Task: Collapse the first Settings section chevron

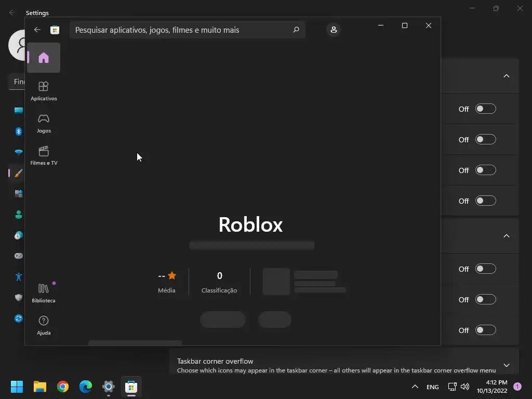Action: (x=506, y=76)
